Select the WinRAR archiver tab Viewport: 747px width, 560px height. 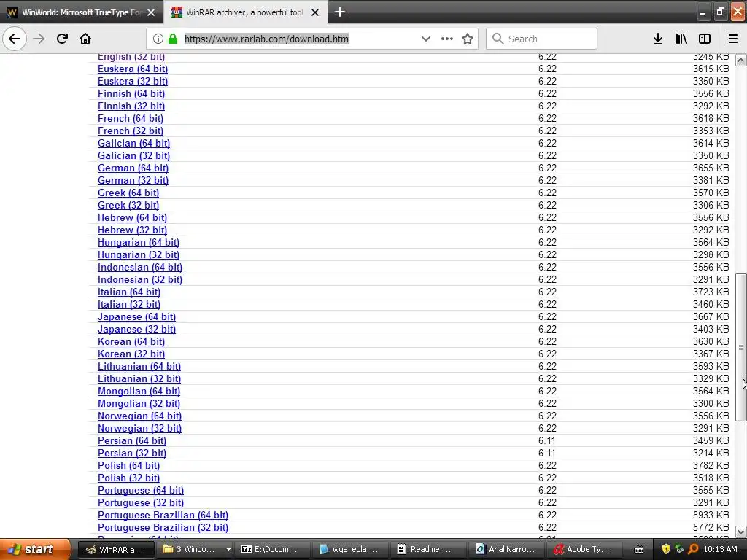point(245,12)
